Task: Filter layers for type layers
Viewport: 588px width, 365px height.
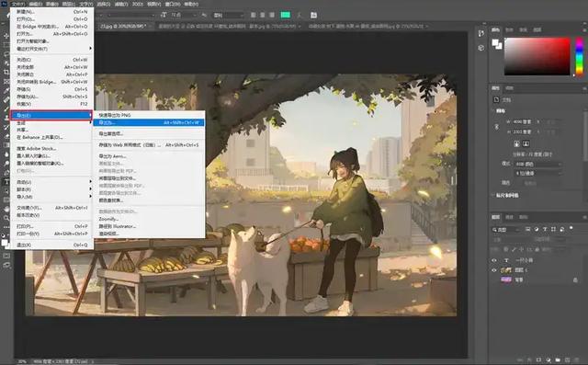Action: pyautogui.click(x=545, y=229)
